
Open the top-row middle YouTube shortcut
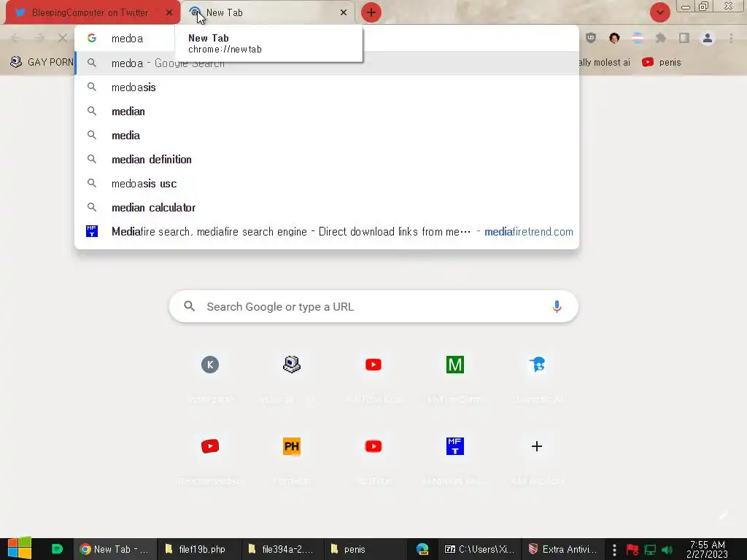[x=373, y=365]
